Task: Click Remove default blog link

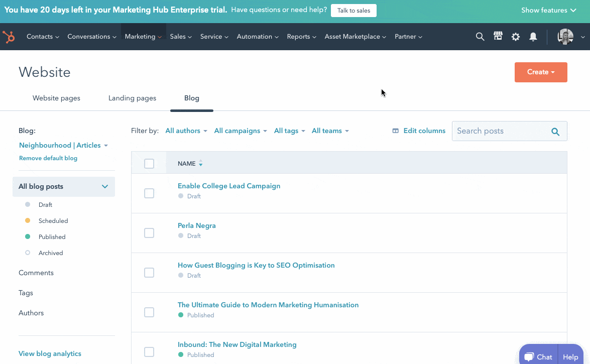Action: pyautogui.click(x=48, y=158)
